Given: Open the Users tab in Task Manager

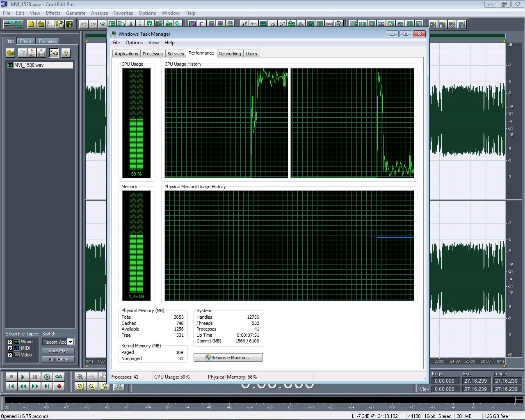Looking at the screenshot, I should [x=251, y=54].
